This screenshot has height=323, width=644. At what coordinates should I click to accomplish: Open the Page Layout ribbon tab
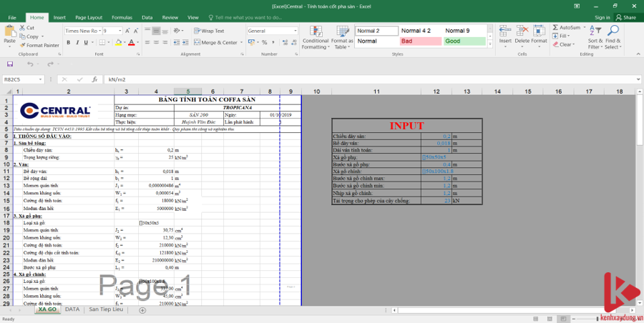(89, 16)
